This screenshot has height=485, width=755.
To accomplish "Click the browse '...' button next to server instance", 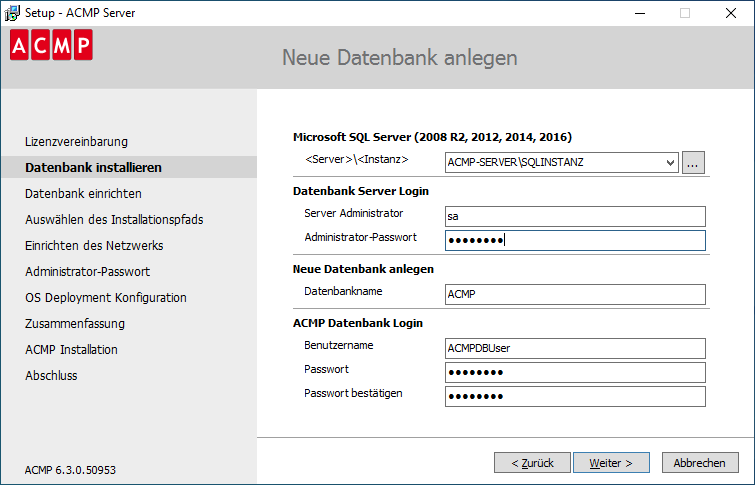I will 693,162.
